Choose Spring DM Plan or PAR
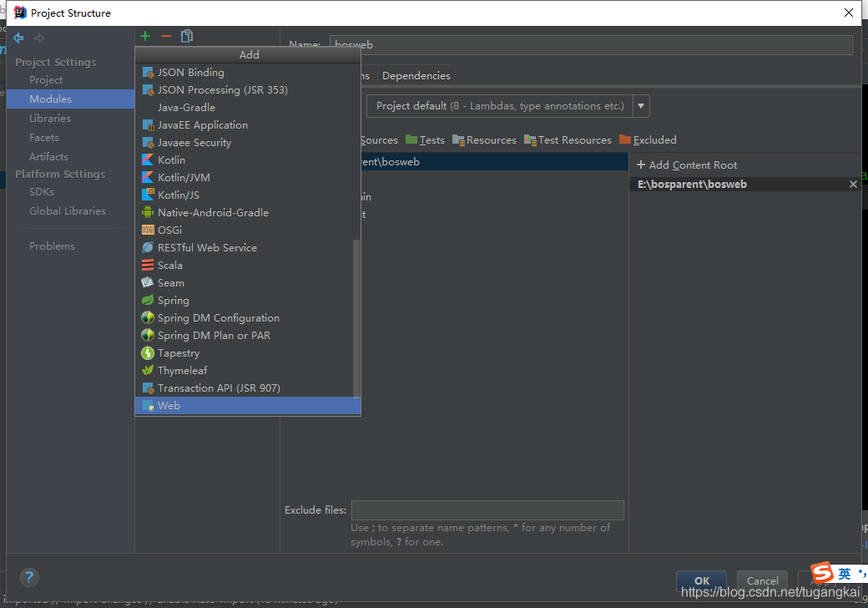Image resolution: width=868 pixels, height=608 pixels. pyautogui.click(x=244, y=336)
